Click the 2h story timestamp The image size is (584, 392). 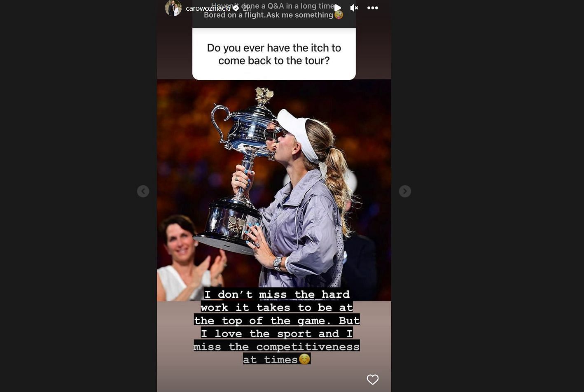point(246,8)
